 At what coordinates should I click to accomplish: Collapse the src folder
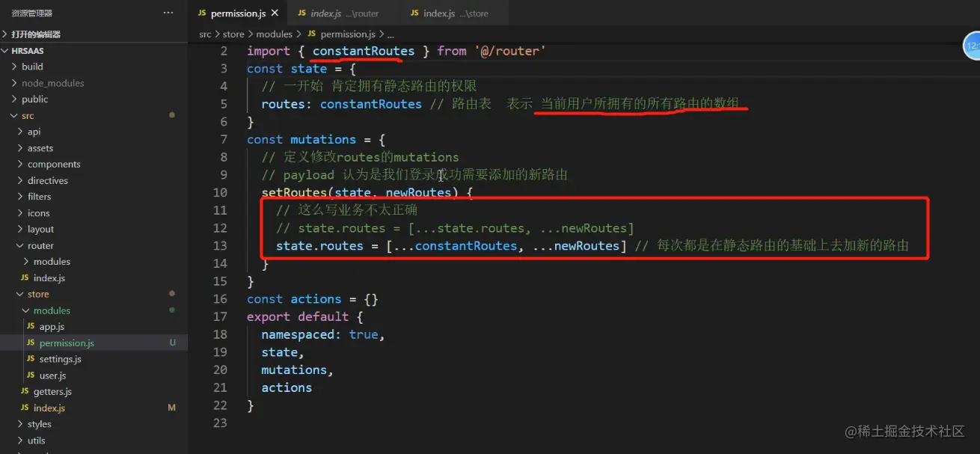(x=94, y=116)
